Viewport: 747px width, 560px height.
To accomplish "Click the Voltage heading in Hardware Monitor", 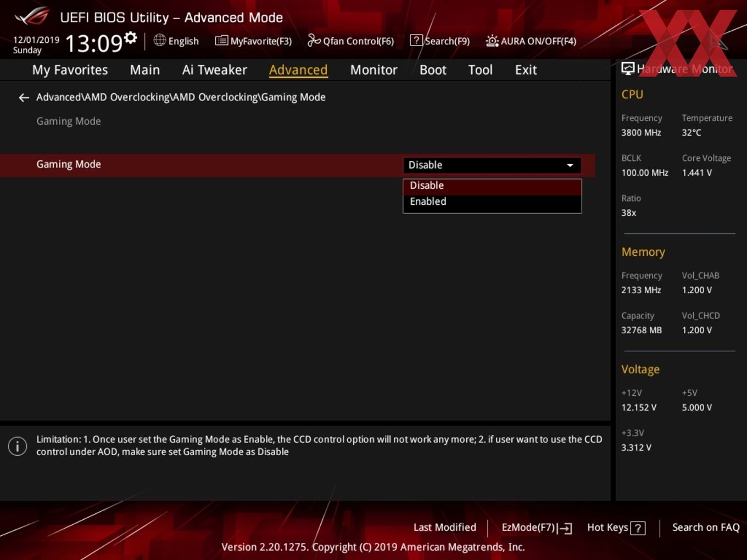I will pos(640,369).
